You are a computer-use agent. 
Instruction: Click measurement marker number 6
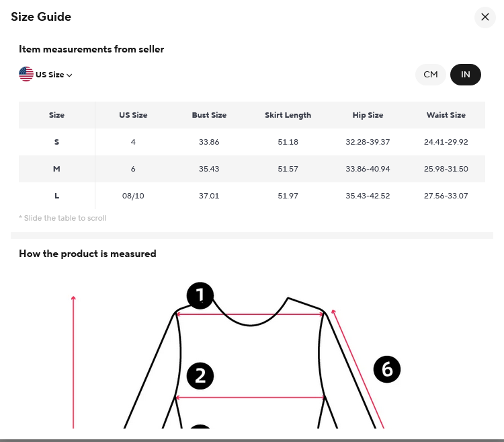pyautogui.click(x=386, y=369)
